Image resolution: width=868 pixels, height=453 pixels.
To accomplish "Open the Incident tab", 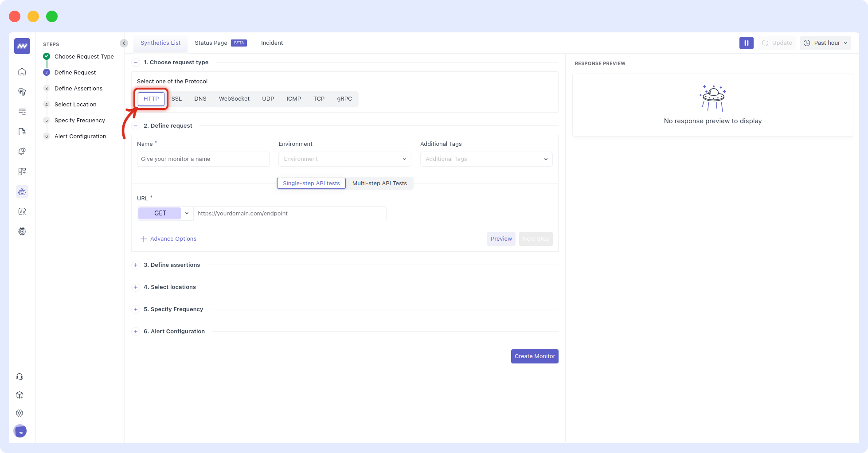I will [x=272, y=43].
